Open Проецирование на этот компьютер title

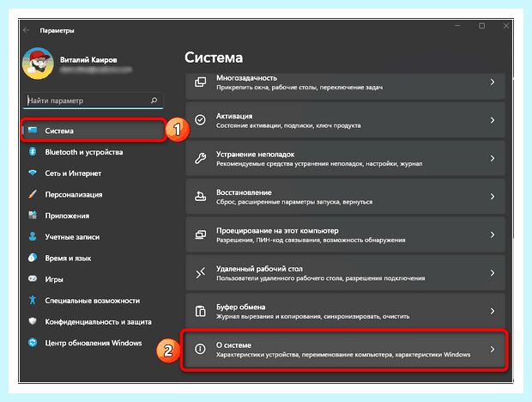point(277,231)
